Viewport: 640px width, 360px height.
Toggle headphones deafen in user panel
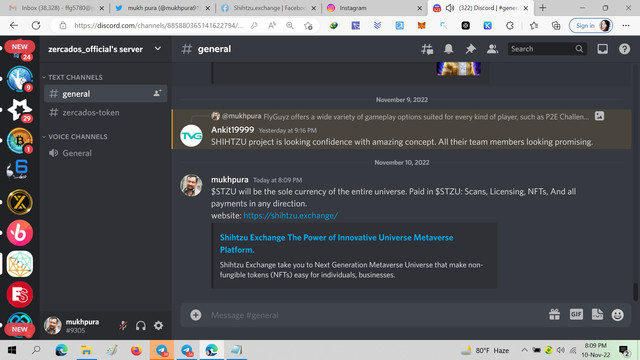pos(141,325)
